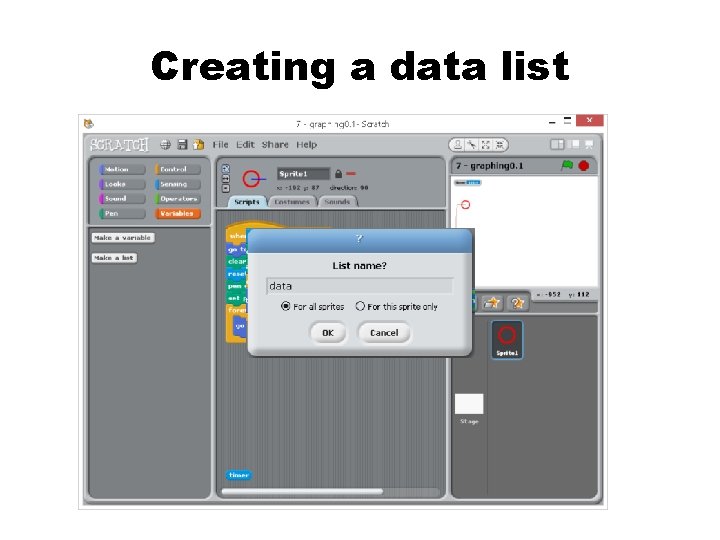Click the Sprite1 name field
The image size is (720, 540).
coord(304,174)
